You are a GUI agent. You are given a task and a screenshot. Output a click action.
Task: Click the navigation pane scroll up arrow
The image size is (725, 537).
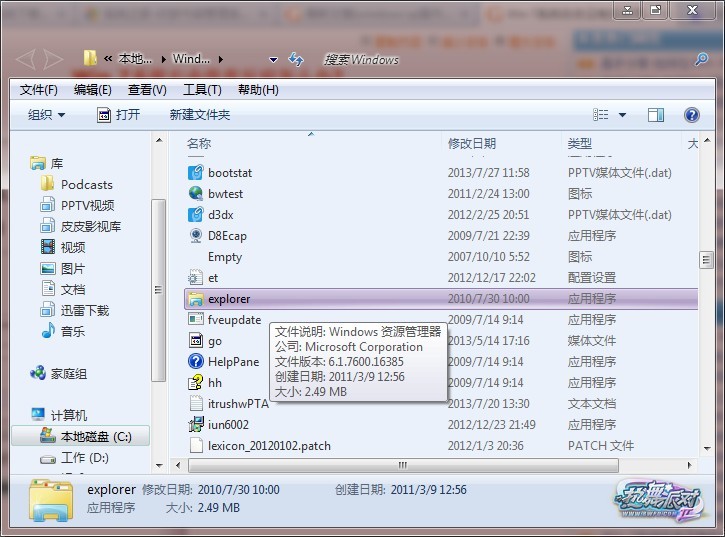pos(159,140)
